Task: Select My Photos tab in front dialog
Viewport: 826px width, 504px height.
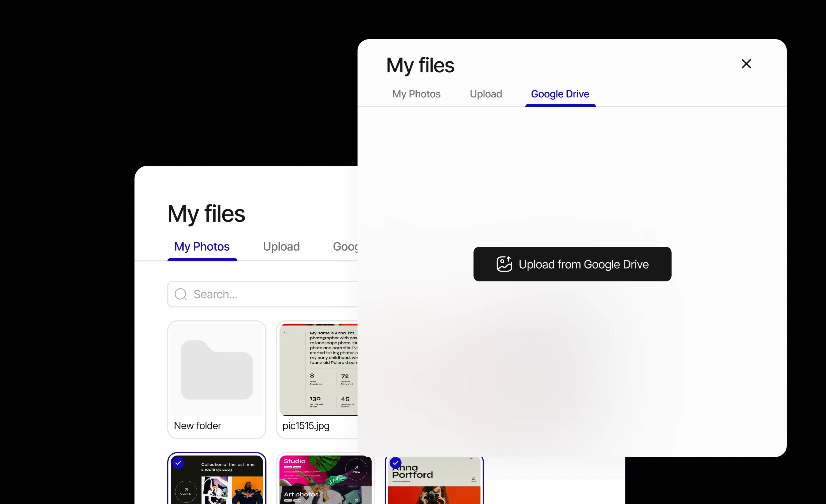Action: tap(416, 94)
